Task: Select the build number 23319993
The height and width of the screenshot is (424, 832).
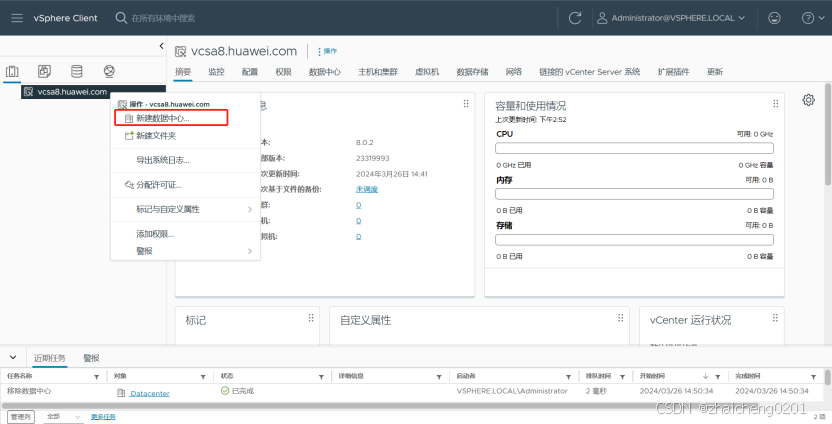Action: tap(371, 158)
